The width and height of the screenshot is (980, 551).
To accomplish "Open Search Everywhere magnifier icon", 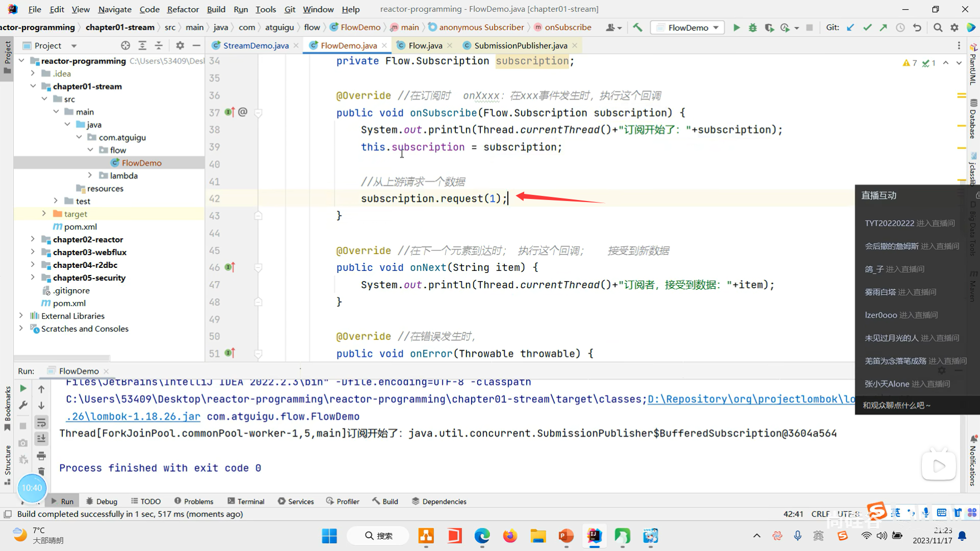I will [938, 28].
